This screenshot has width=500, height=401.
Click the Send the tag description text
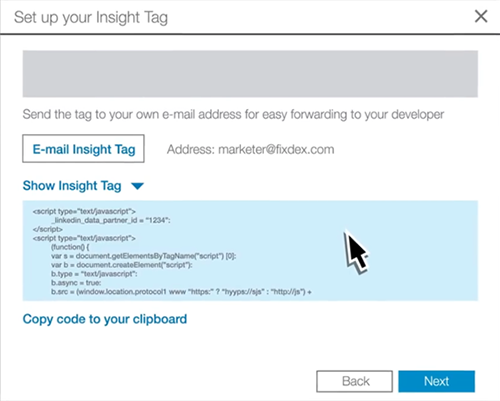pyautogui.click(x=233, y=114)
